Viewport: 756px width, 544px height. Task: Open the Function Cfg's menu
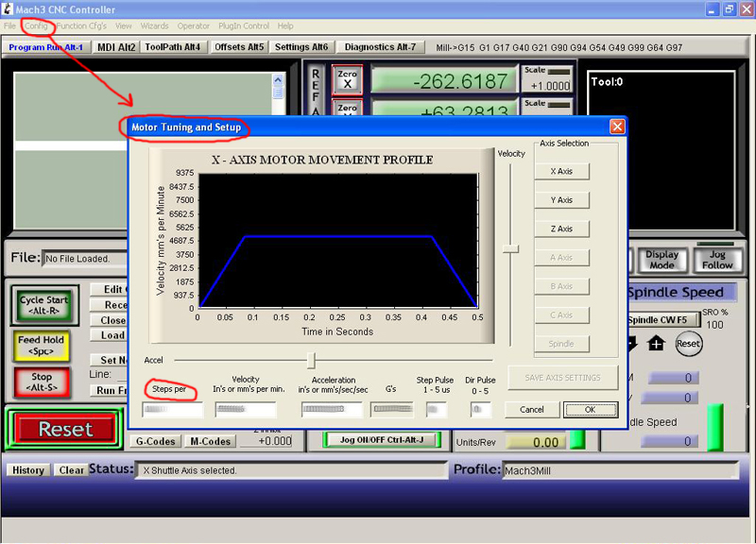pos(81,26)
